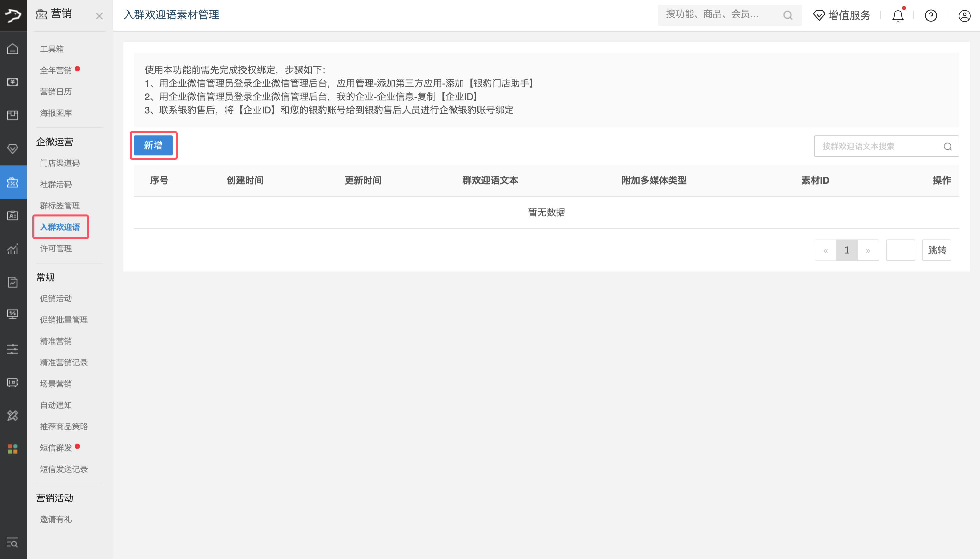Viewport: 980px width, 559px height.
Task: Open 推荐商品策略 in sidebar
Action: (64, 426)
